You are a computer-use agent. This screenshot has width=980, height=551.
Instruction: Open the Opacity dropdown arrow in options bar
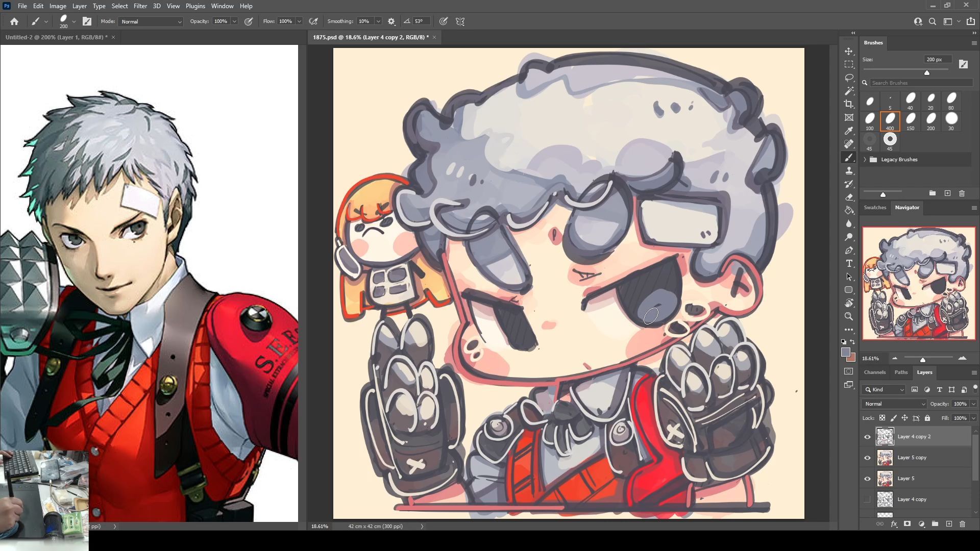coord(234,21)
